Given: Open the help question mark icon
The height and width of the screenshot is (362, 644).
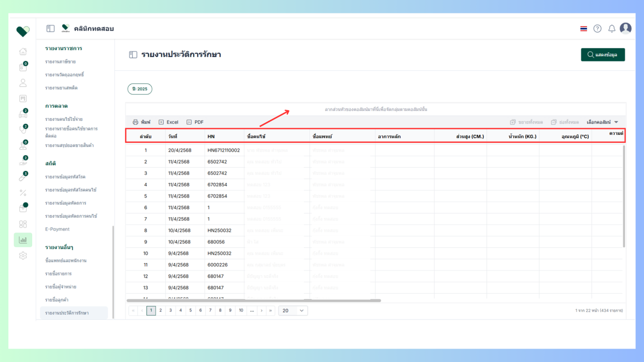Looking at the screenshot, I should (597, 29).
